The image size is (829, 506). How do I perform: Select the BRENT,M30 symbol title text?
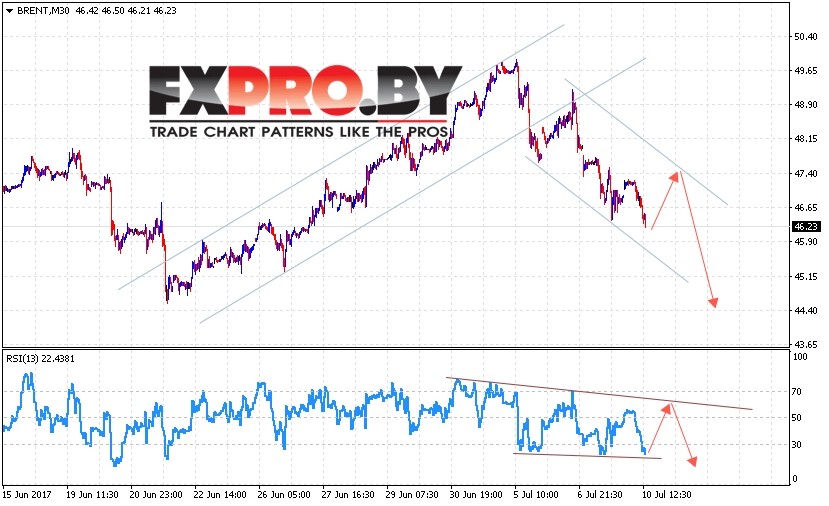pos(43,11)
